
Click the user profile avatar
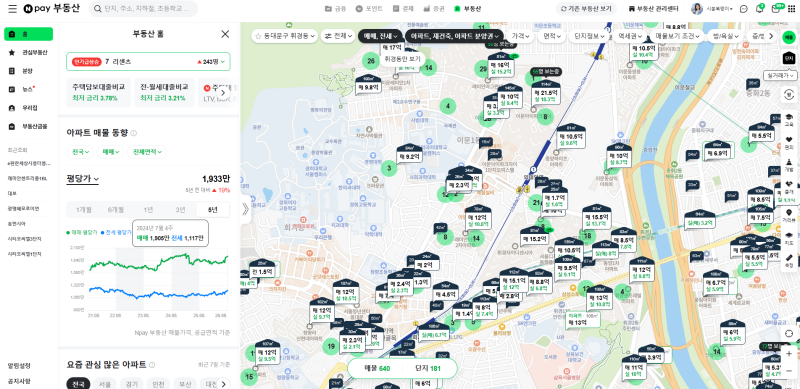pos(697,9)
